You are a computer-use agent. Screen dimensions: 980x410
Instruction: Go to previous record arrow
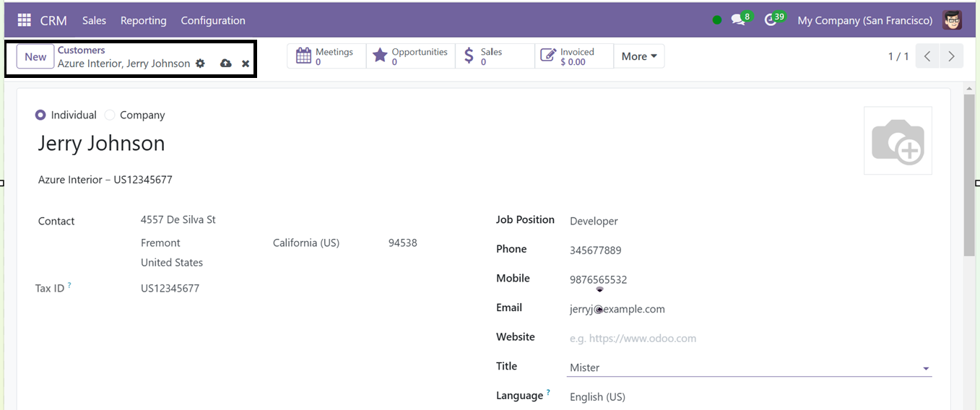point(927,56)
